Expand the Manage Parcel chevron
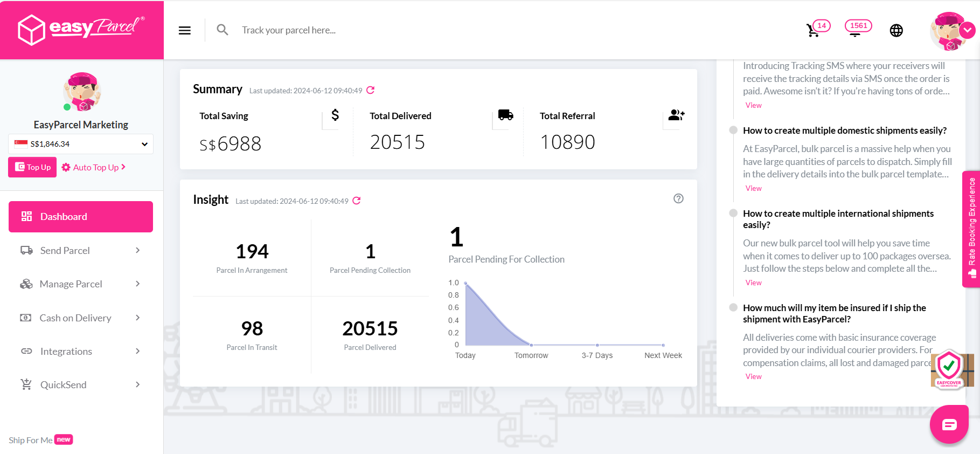 coord(138,284)
